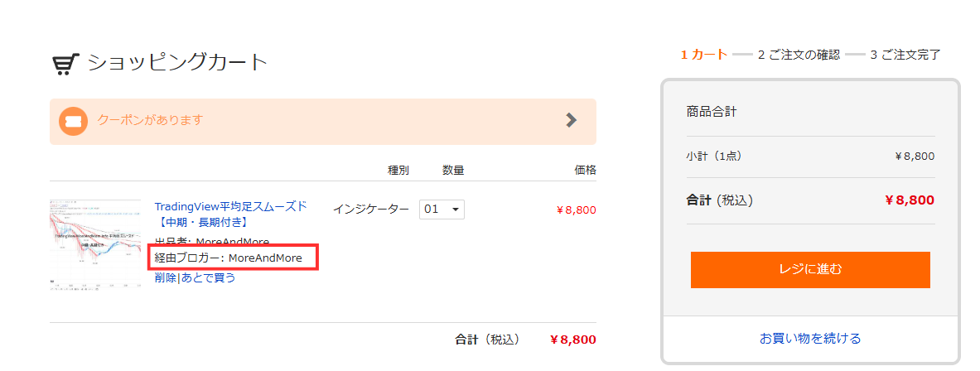Click the shopping cart icon in the heading

point(65,64)
